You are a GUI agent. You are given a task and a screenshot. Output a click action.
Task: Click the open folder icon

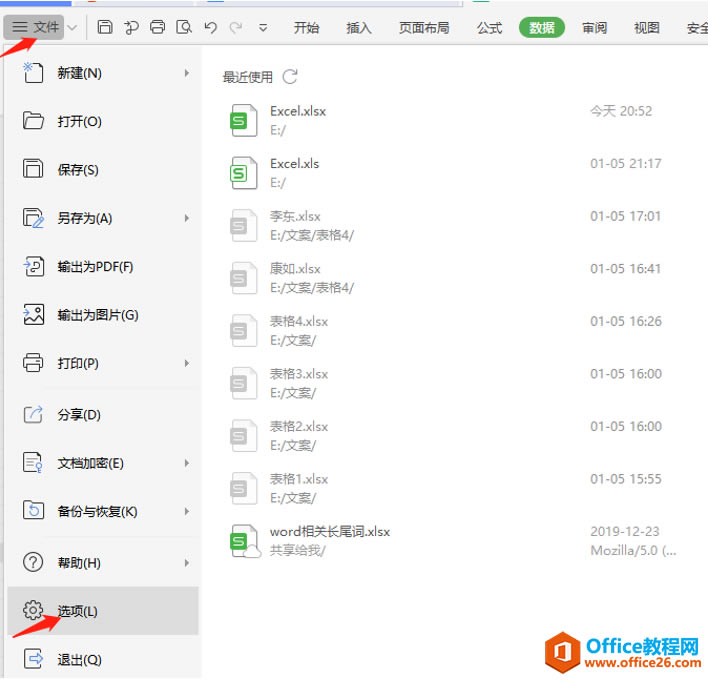(33, 121)
